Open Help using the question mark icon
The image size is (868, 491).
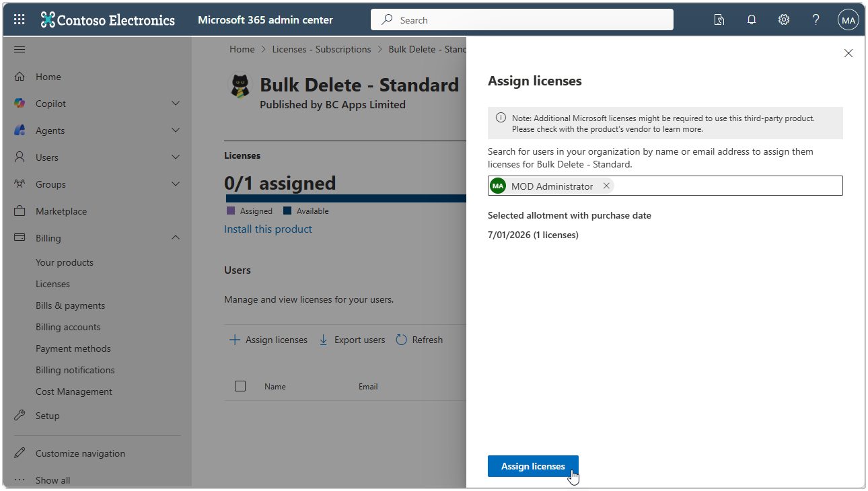(816, 20)
